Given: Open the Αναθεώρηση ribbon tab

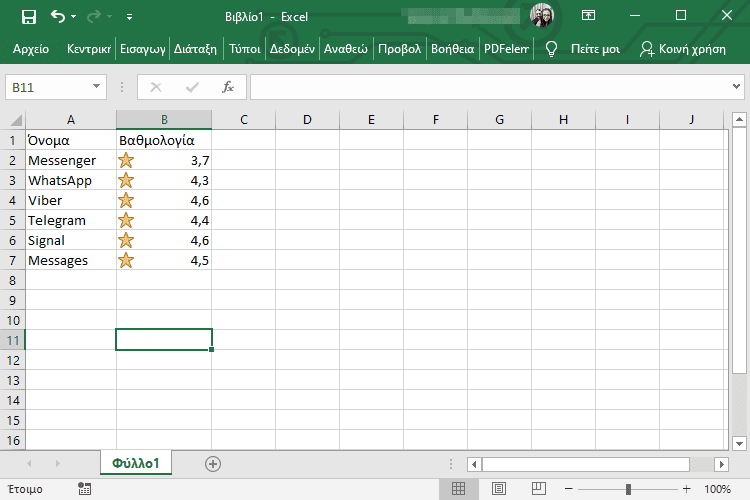Looking at the screenshot, I should [x=346, y=49].
